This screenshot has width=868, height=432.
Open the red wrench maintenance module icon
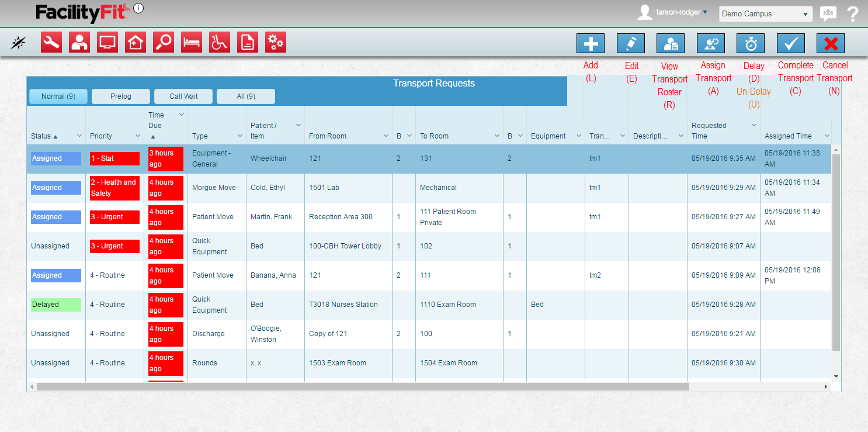pyautogui.click(x=51, y=42)
